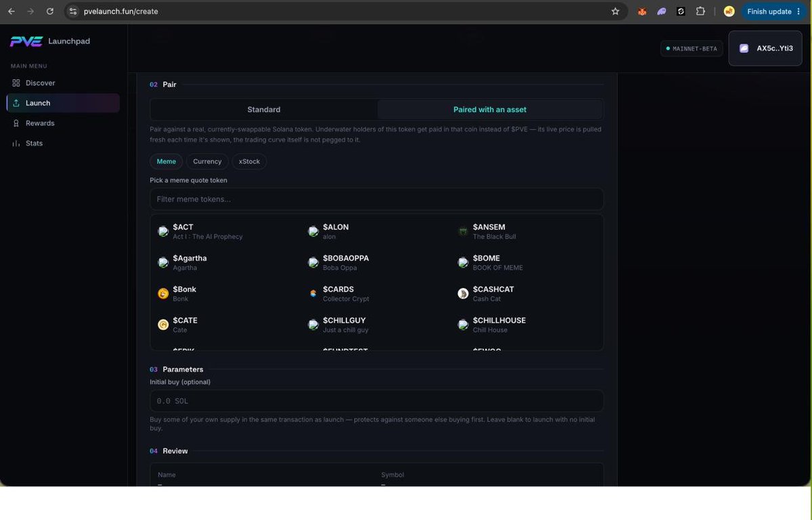812x520 pixels.
Task: Go back in browser history
Action: coord(12,11)
